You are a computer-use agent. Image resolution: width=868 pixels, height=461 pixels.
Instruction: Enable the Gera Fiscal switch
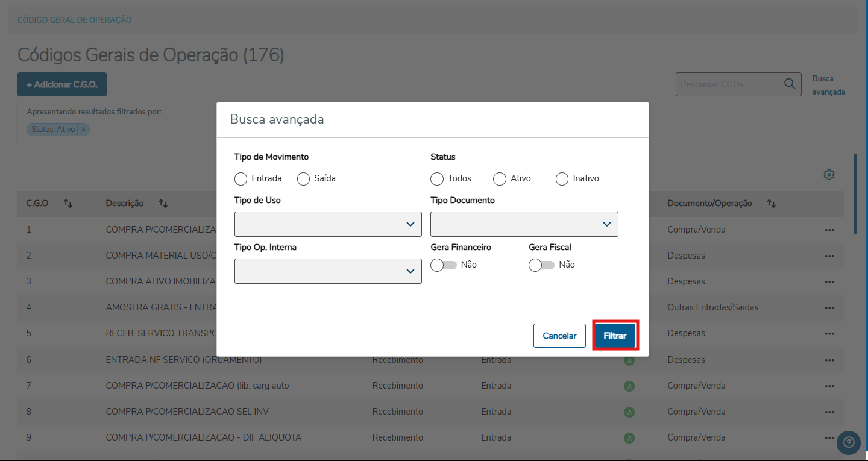pos(542,265)
